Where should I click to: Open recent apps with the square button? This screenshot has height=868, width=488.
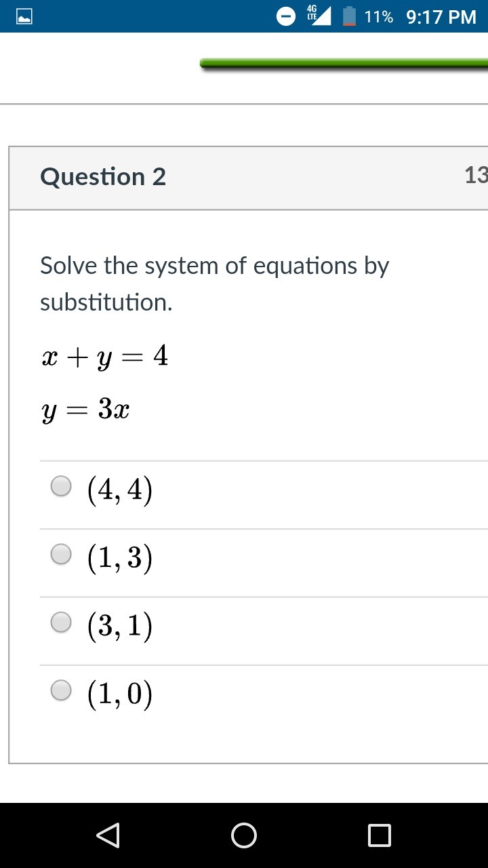380,835
